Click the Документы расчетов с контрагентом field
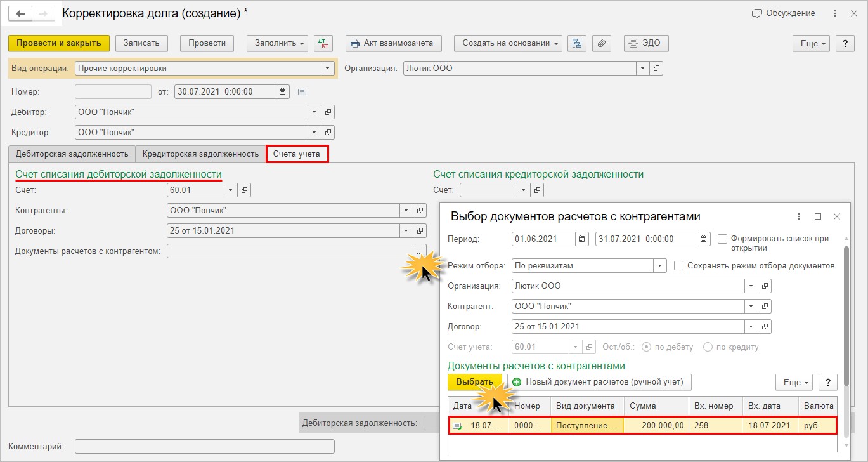The image size is (868, 462). coord(290,251)
